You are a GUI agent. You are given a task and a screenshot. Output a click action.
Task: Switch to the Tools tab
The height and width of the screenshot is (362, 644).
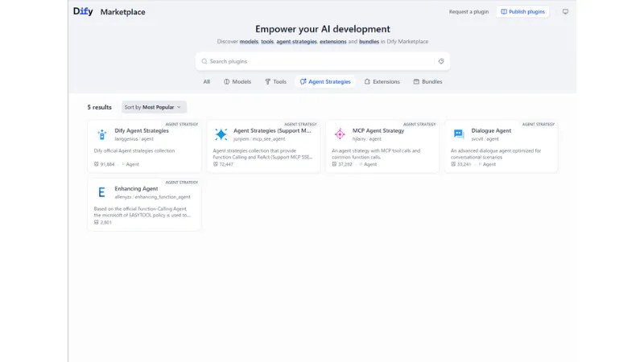[275, 82]
